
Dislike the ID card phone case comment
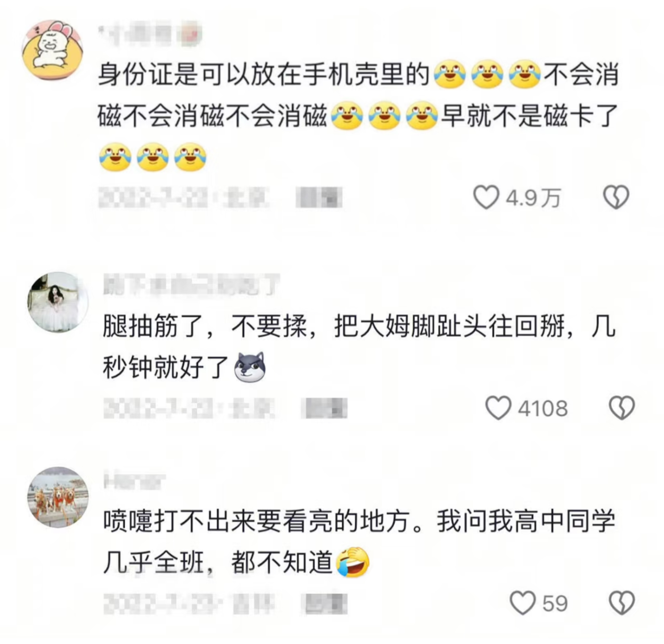pyautogui.click(x=616, y=197)
